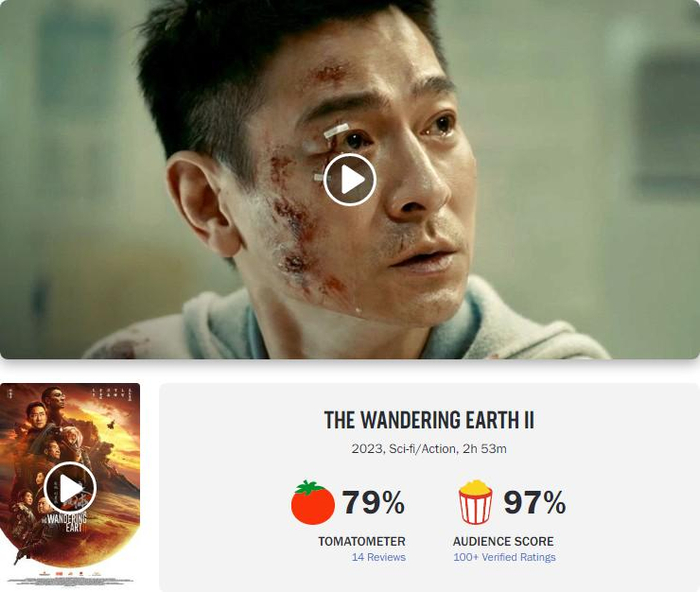The image size is (700, 592).
Task: Play the trailer from the poster thumbnail
Action: click(70, 488)
